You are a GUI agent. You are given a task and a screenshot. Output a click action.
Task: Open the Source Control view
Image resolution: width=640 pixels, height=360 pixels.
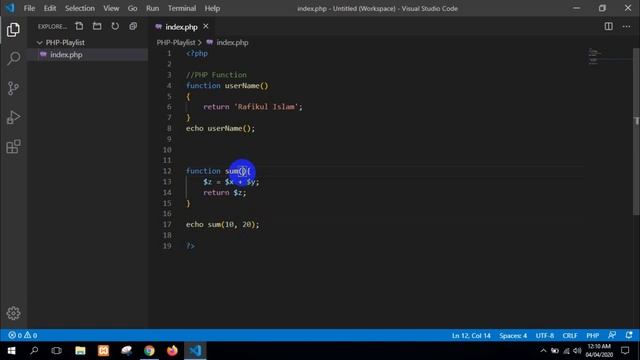pos(13,88)
